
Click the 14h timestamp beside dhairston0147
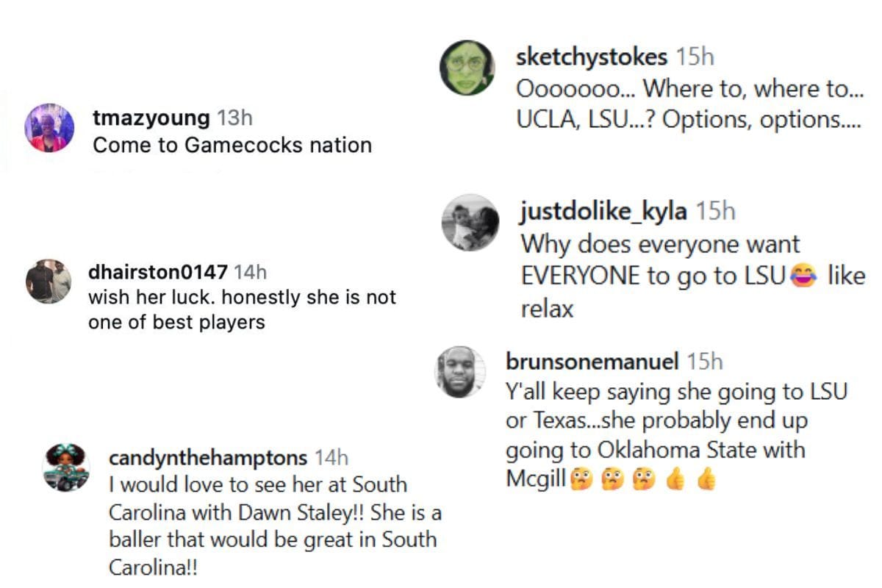click(250, 273)
